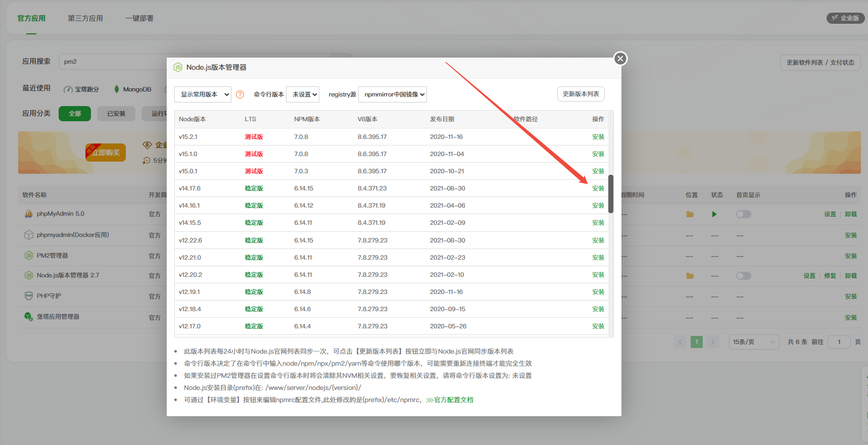Viewport: 868px width, 445px height.
Task: Toggle homepage display for phpMyAdmin 5.0
Action: (x=743, y=214)
